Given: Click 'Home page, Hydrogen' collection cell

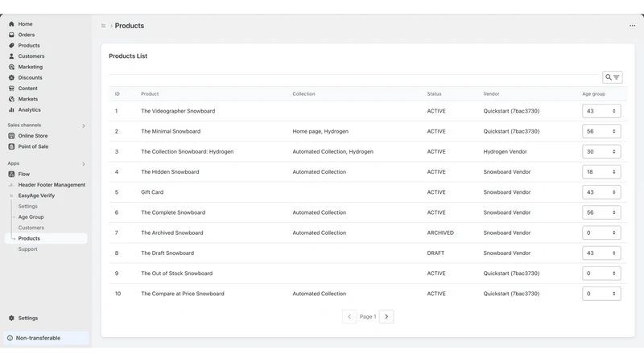Looking at the screenshot, I should click(x=320, y=131).
